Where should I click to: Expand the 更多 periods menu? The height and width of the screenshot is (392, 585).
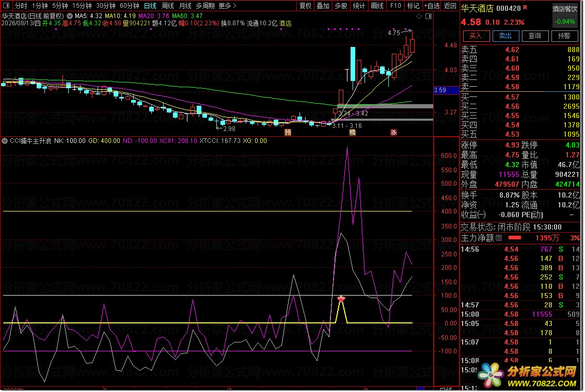227,6
